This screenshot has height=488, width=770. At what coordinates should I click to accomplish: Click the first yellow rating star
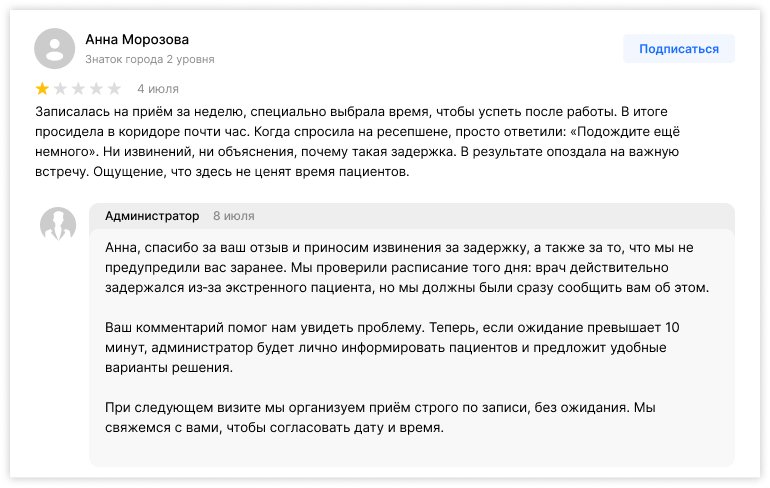coord(42,88)
